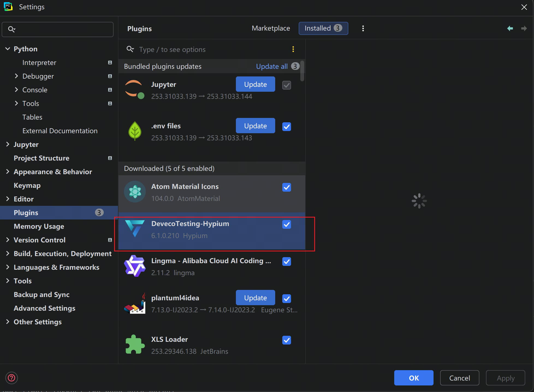Click the Update all link
534x392 pixels.
tap(272, 66)
